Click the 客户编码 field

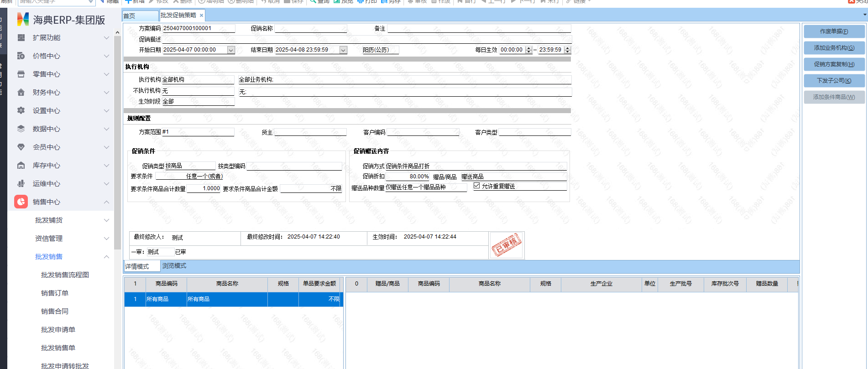tap(423, 132)
